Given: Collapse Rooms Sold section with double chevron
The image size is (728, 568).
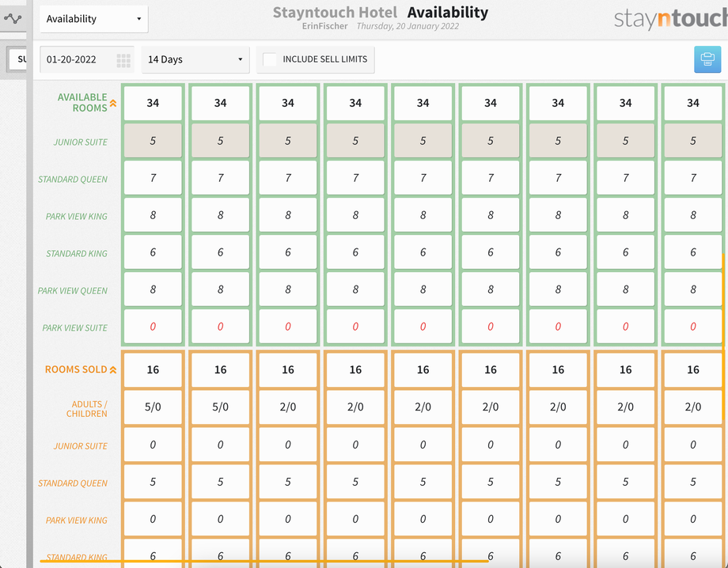Looking at the screenshot, I should coord(113,370).
